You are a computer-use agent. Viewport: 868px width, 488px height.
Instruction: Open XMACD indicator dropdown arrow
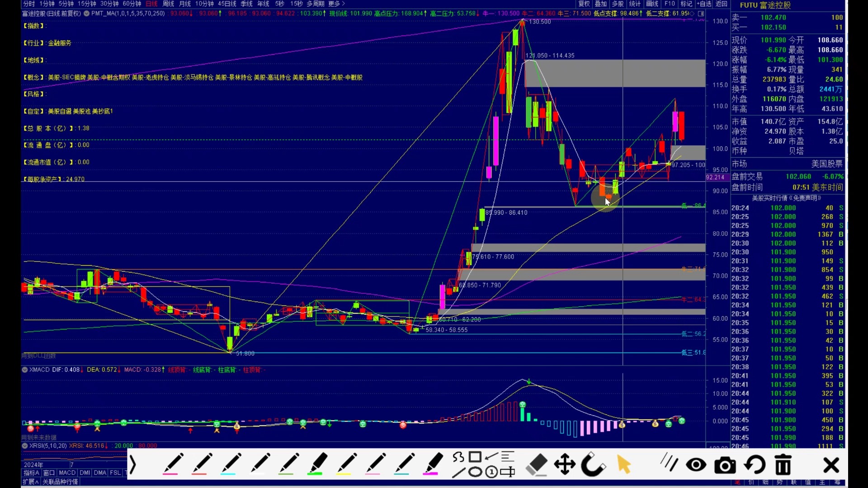[25, 370]
